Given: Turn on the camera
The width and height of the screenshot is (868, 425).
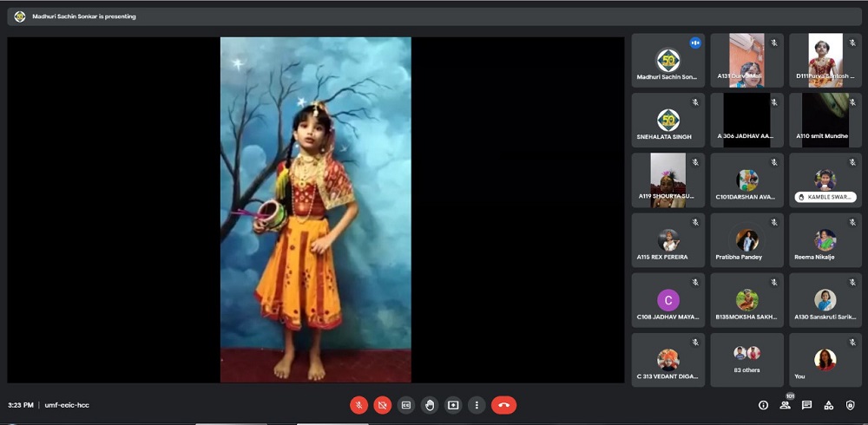Looking at the screenshot, I should [382, 405].
